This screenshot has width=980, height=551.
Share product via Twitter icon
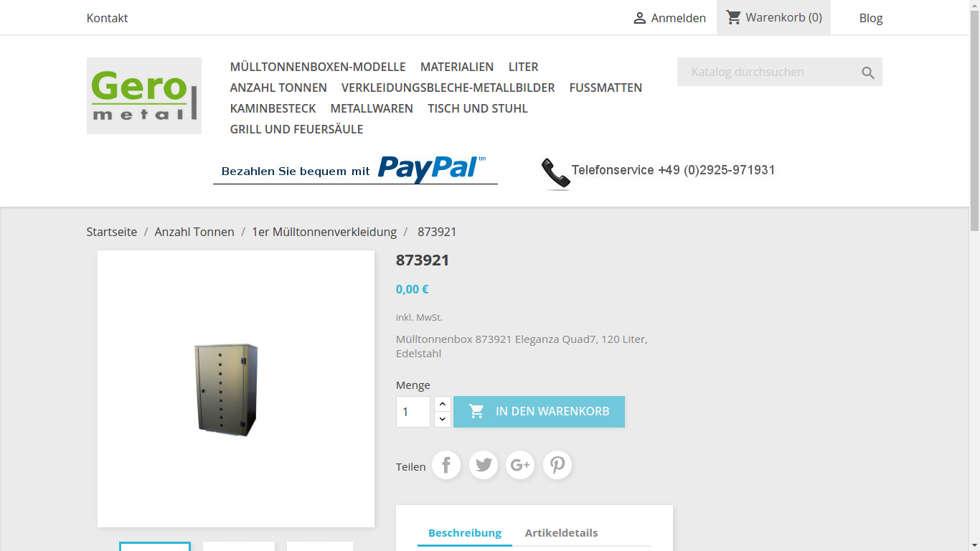484,466
